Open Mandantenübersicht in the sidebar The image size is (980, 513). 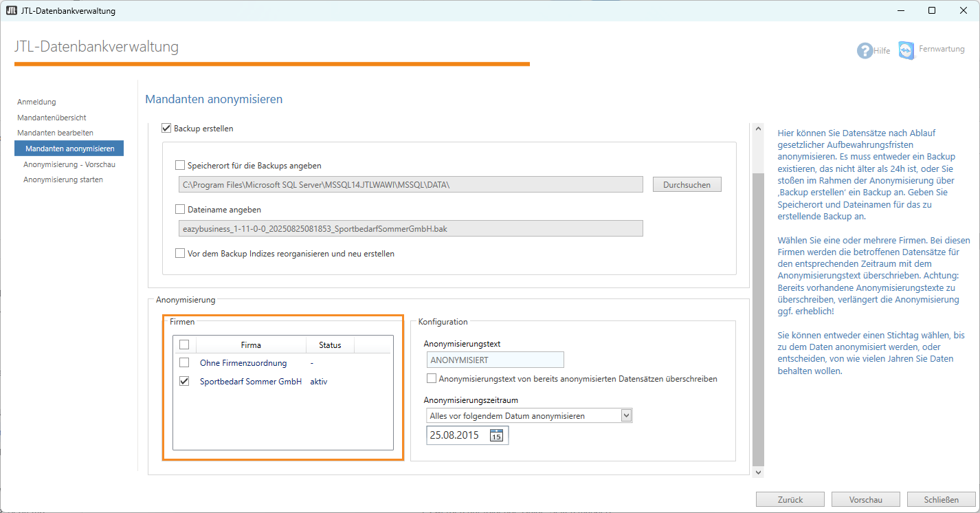52,118
